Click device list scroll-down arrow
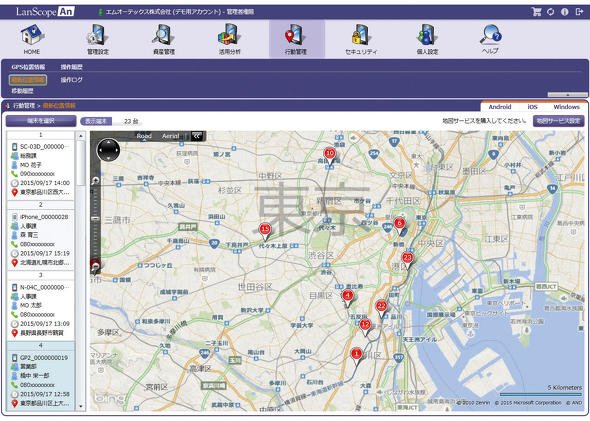 pos(81,406)
